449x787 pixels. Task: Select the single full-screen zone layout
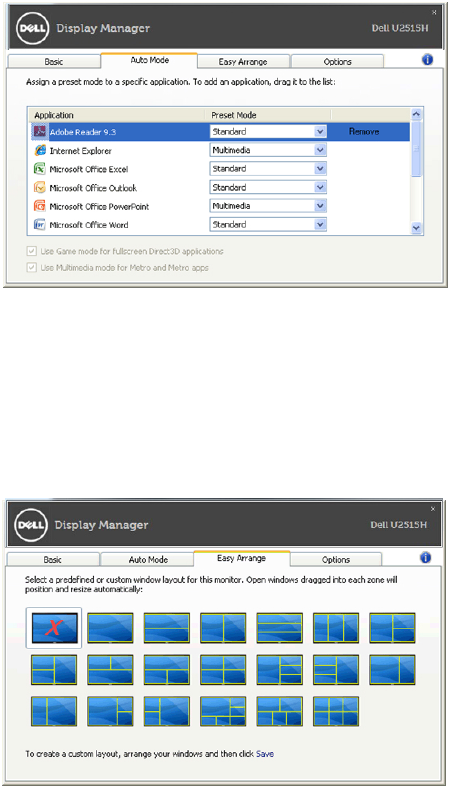pyautogui.click(x=110, y=628)
